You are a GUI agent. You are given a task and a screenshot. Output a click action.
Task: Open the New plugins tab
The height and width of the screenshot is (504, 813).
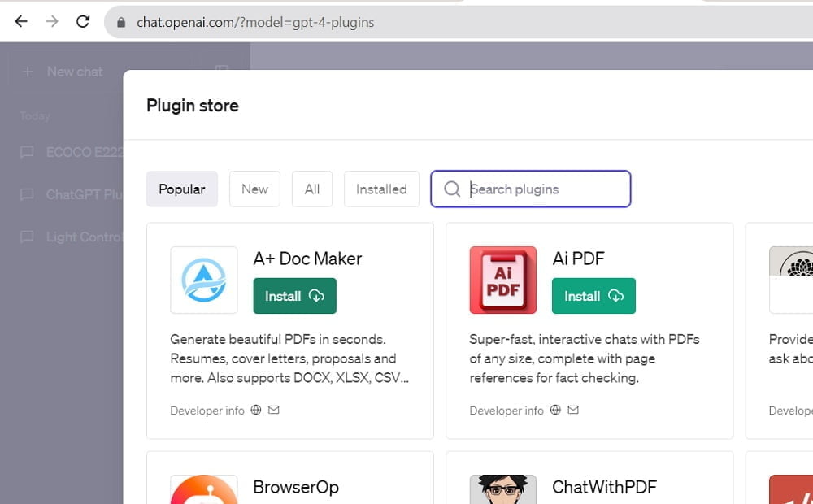254,189
